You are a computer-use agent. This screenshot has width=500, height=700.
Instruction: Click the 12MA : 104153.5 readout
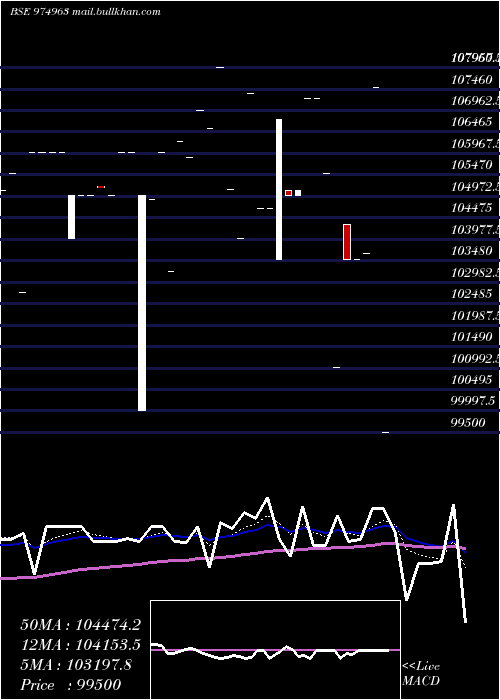point(81,644)
